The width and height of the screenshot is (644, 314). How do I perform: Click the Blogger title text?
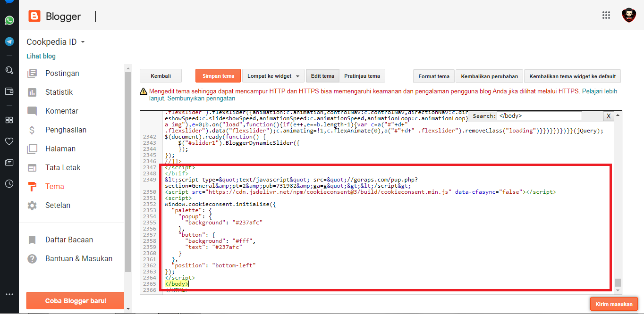[x=63, y=17]
